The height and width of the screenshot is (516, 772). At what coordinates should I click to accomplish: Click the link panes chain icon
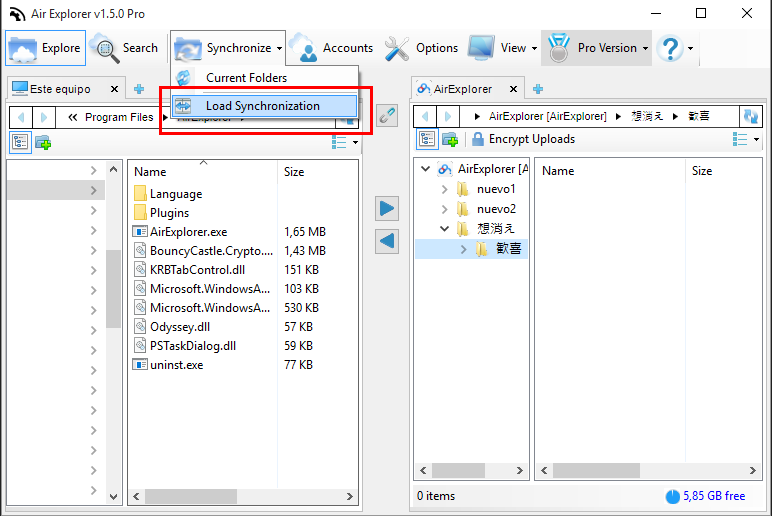point(387,115)
